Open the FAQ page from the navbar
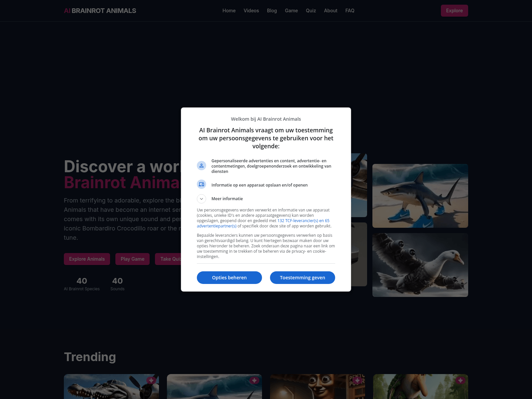532x399 pixels. pos(350,10)
